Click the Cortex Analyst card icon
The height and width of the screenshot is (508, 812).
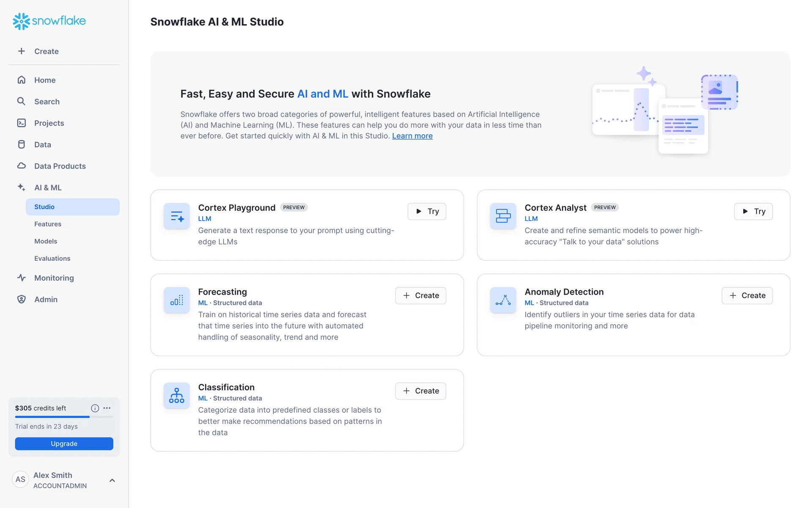[x=503, y=216]
